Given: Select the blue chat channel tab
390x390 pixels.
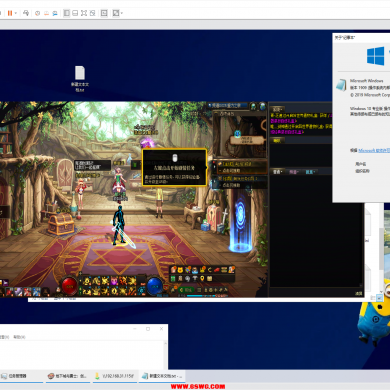Looking at the screenshot, I should click(x=310, y=172).
